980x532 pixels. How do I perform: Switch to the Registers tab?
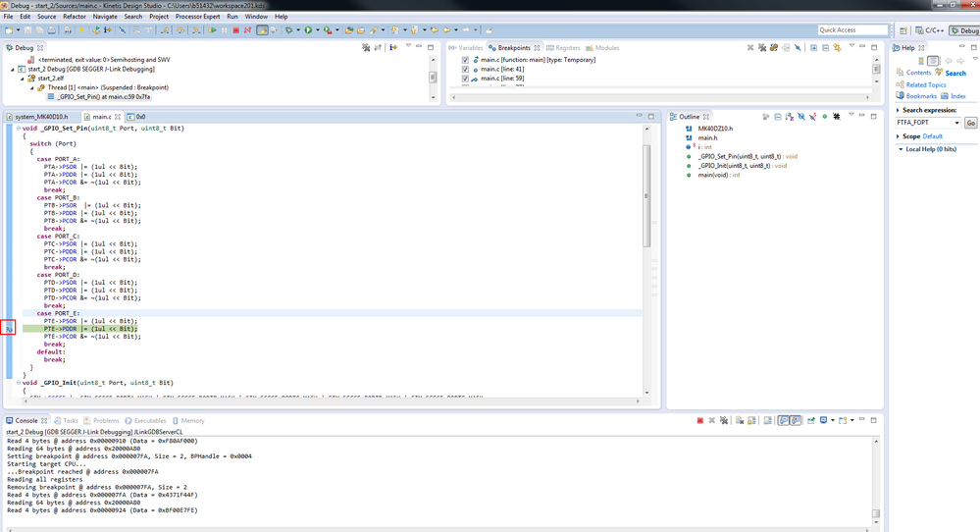[562, 47]
